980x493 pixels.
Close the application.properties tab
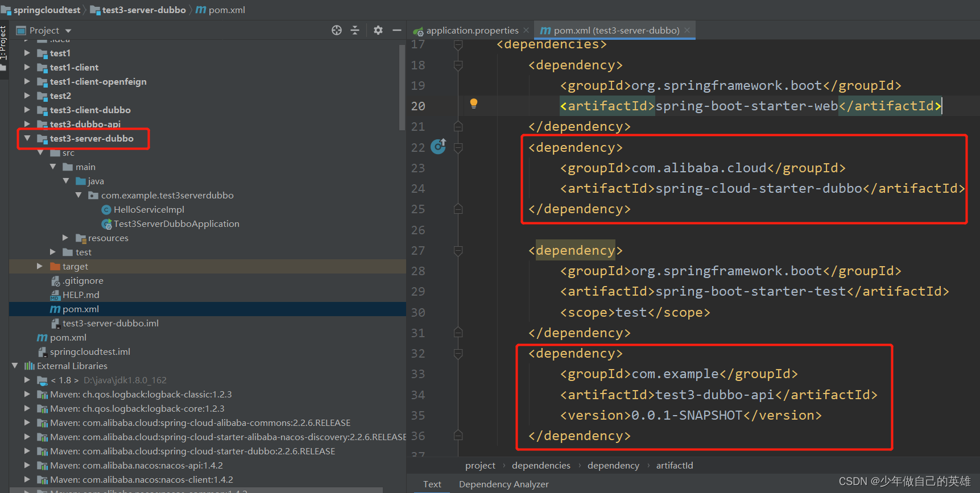(526, 30)
